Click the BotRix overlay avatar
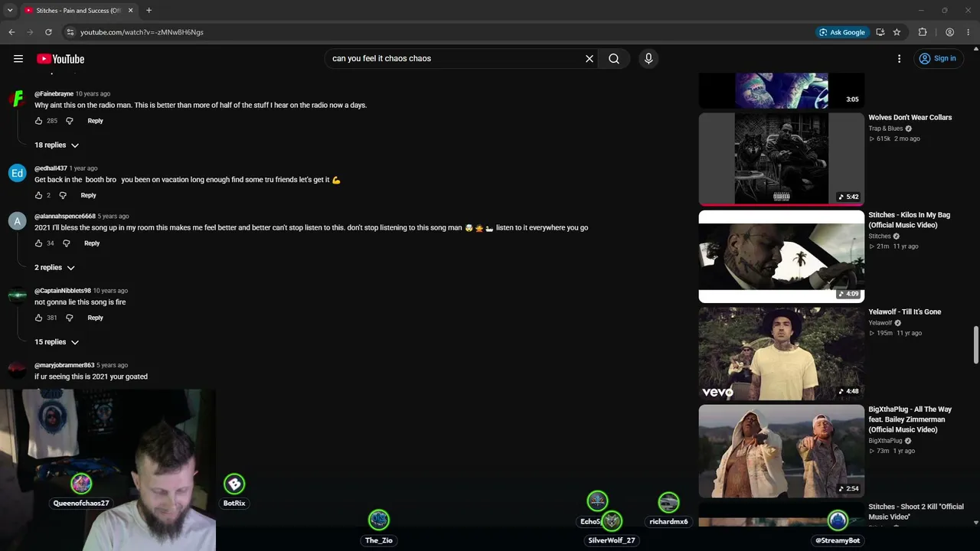This screenshot has width=980, height=551. pyautogui.click(x=234, y=484)
